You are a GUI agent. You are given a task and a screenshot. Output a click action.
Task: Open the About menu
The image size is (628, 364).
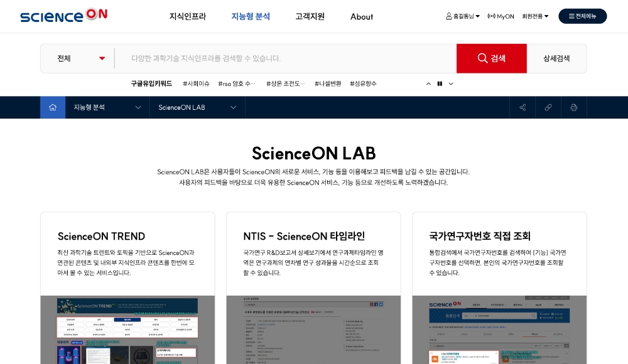362,17
